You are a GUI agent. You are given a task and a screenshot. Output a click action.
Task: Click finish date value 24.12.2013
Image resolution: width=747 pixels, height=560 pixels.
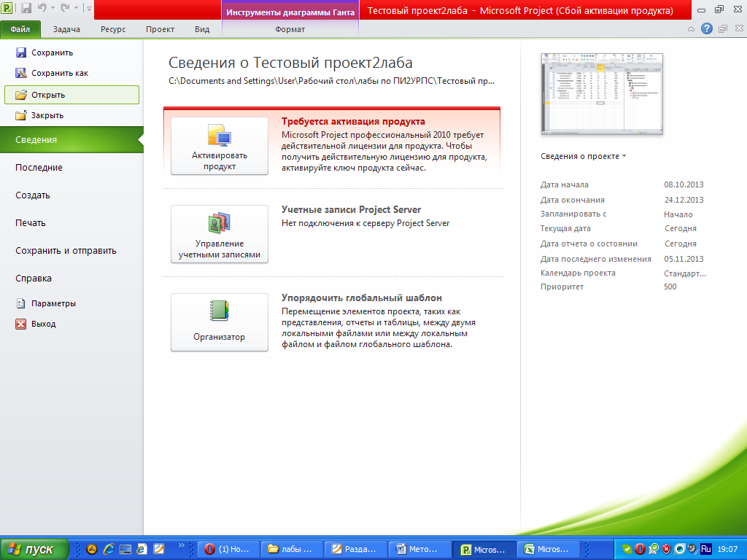tap(684, 200)
